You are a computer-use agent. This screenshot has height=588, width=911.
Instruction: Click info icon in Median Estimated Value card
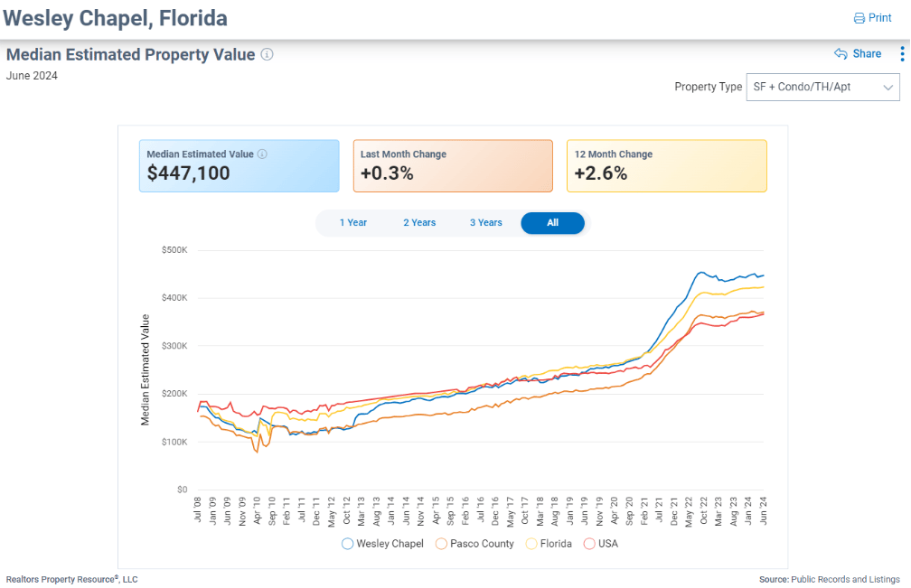pos(262,154)
